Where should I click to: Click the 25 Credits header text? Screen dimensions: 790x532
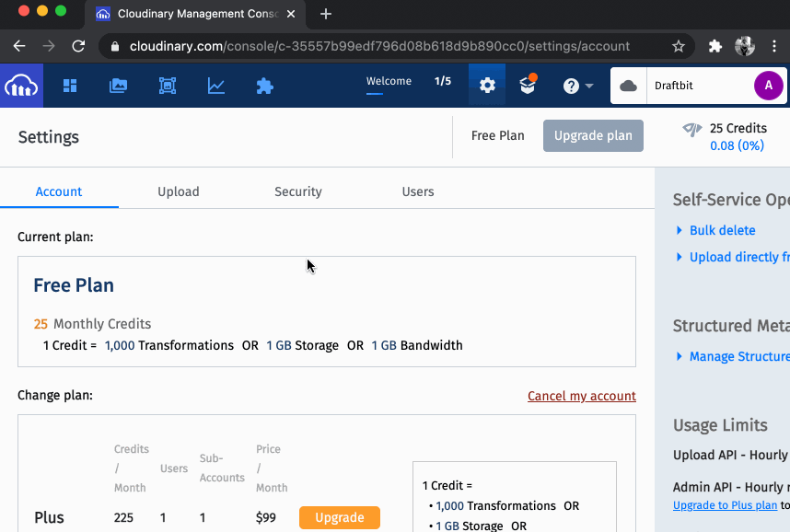click(x=738, y=129)
